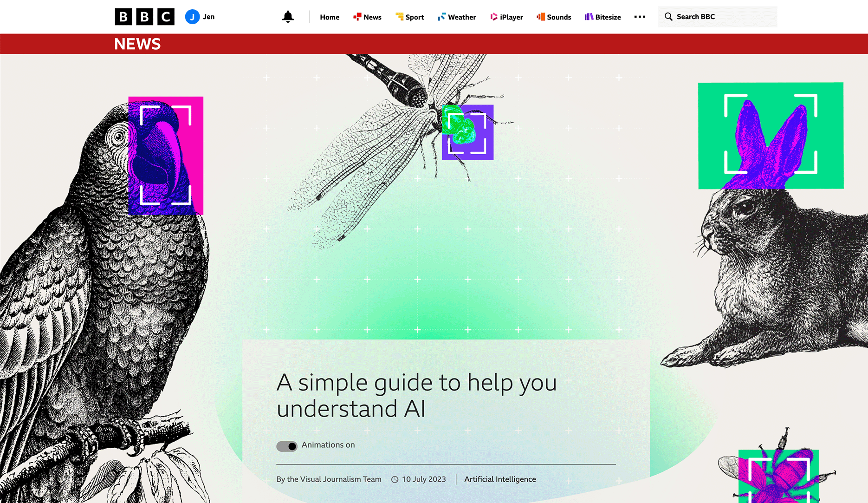Click the search magnifier icon
The image size is (868, 503).
(668, 17)
